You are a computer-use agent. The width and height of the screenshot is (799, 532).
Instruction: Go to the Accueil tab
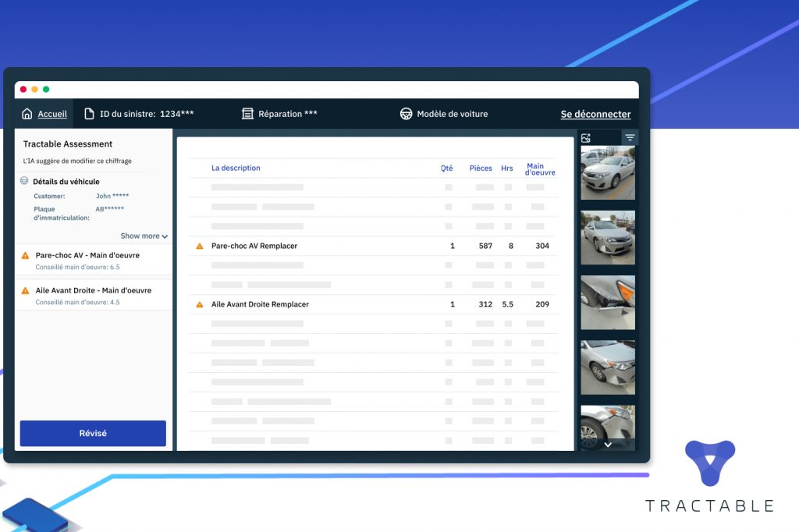tap(52, 114)
